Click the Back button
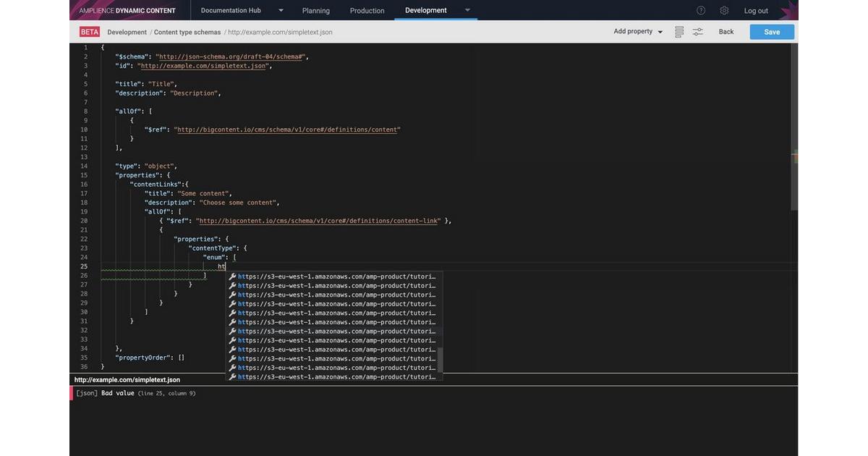Viewport: 868px width, 456px height. click(x=726, y=32)
